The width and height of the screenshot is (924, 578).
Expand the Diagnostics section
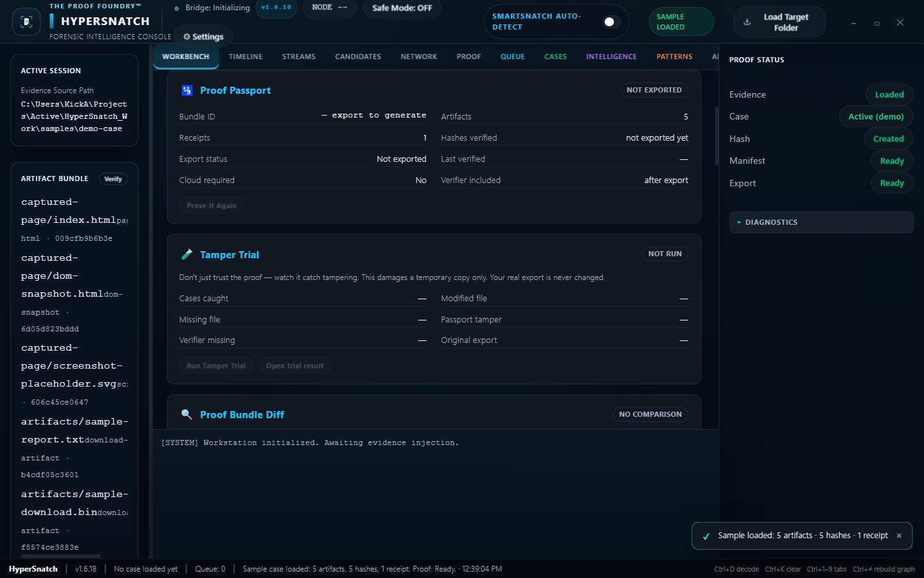tap(821, 222)
